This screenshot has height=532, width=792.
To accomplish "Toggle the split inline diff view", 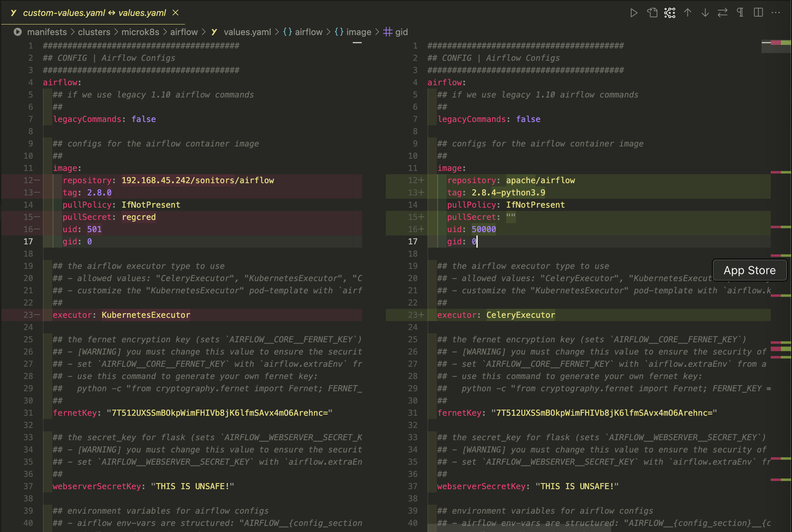I will point(758,13).
